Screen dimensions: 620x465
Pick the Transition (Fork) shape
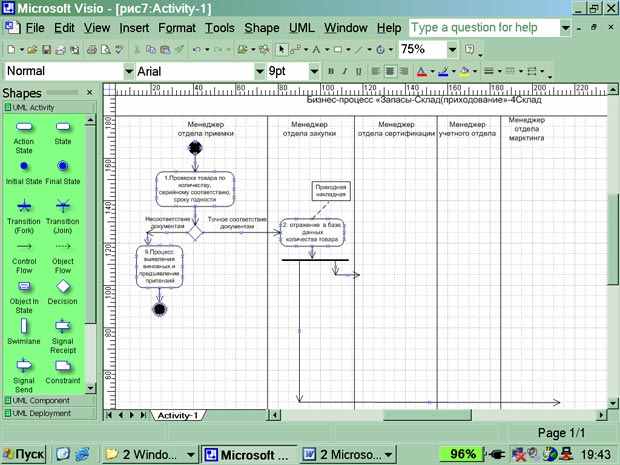click(x=24, y=216)
